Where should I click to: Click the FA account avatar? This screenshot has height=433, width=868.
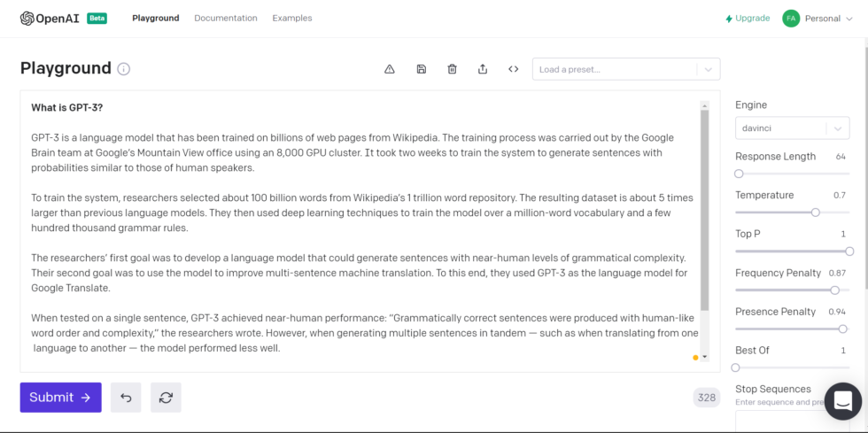[791, 19]
